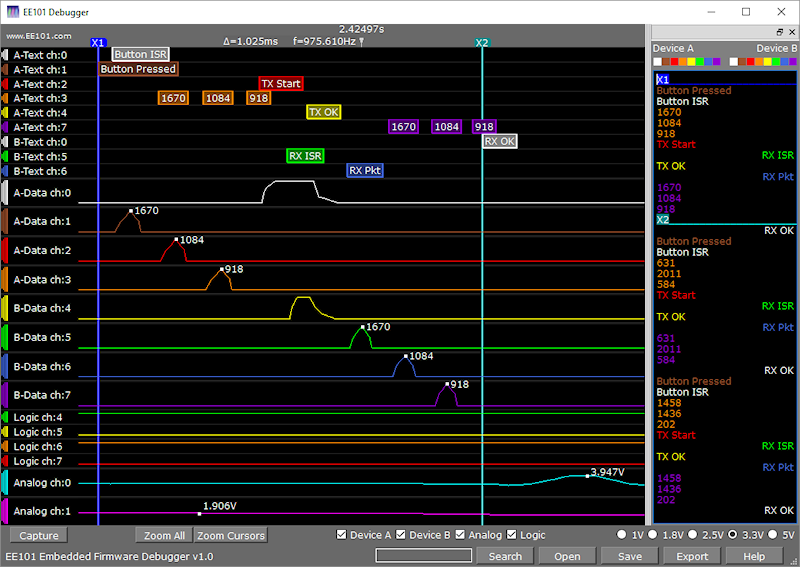Click the white A-Text ch:0 channel marker
Viewport: 800px width, 567px height.
click(6, 56)
